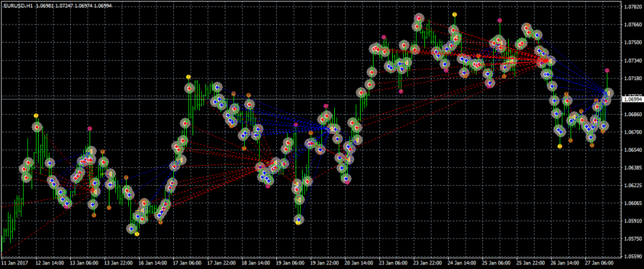Click the magenta marker at the far right candle
The width and height of the screenshot is (644, 269).
pyautogui.click(x=607, y=70)
